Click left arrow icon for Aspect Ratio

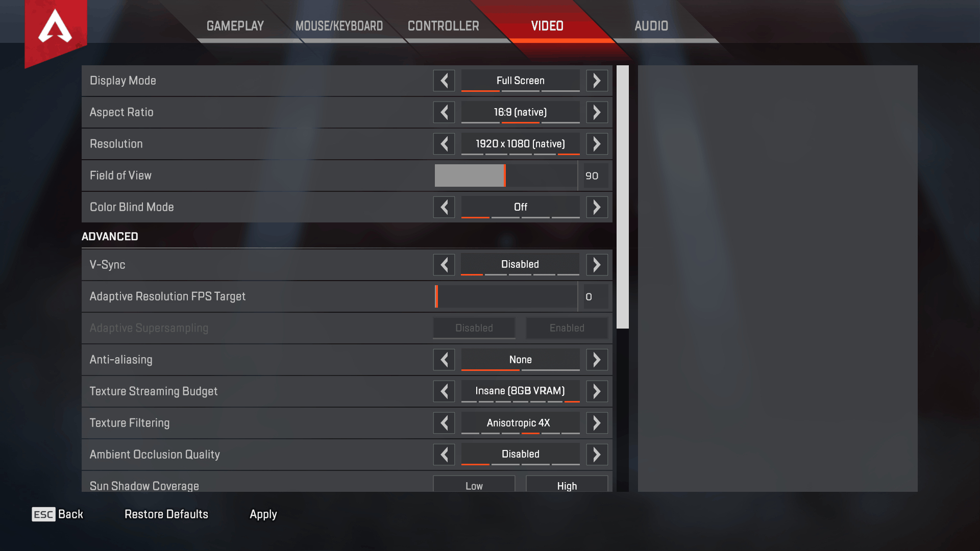pyautogui.click(x=444, y=112)
